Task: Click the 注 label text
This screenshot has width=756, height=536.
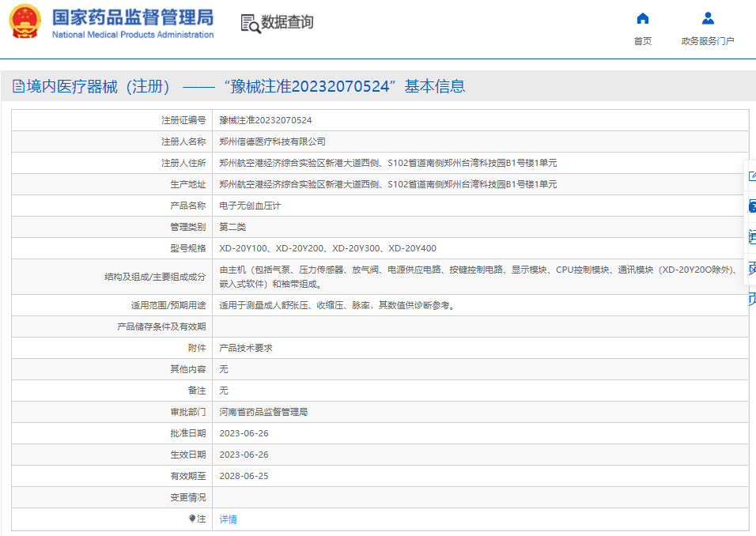Action: click(202, 519)
